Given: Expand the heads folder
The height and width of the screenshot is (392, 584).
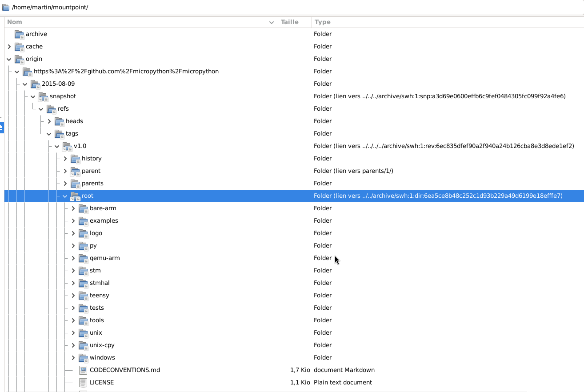Looking at the screenshot, I should 49,121.
